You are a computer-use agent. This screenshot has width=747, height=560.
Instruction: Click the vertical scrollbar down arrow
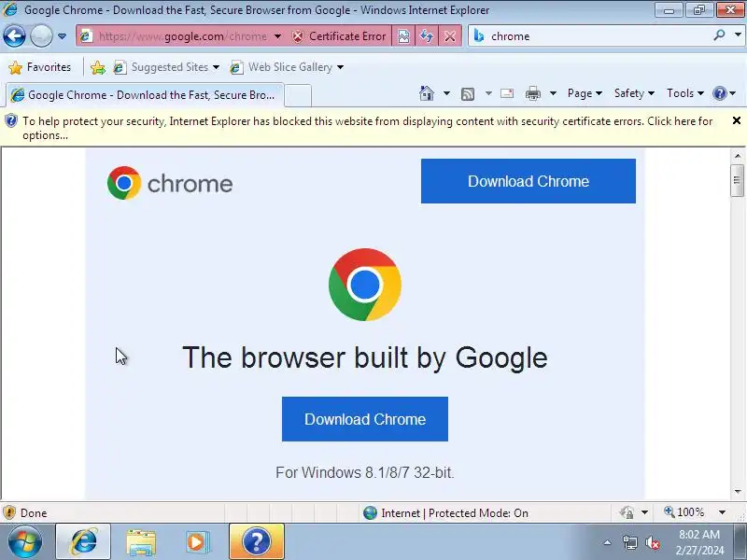[x=738, y=492]
